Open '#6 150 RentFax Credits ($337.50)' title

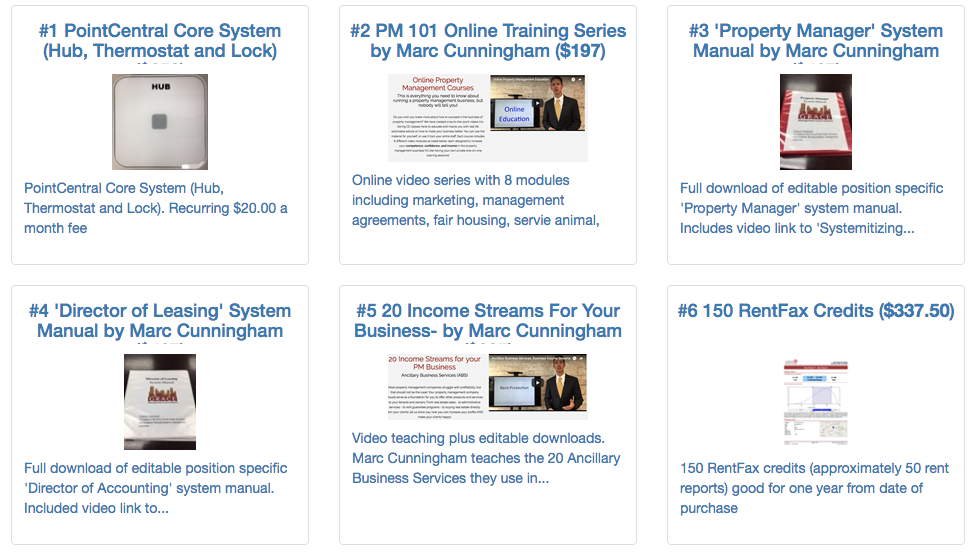click(x=816, y=310)
